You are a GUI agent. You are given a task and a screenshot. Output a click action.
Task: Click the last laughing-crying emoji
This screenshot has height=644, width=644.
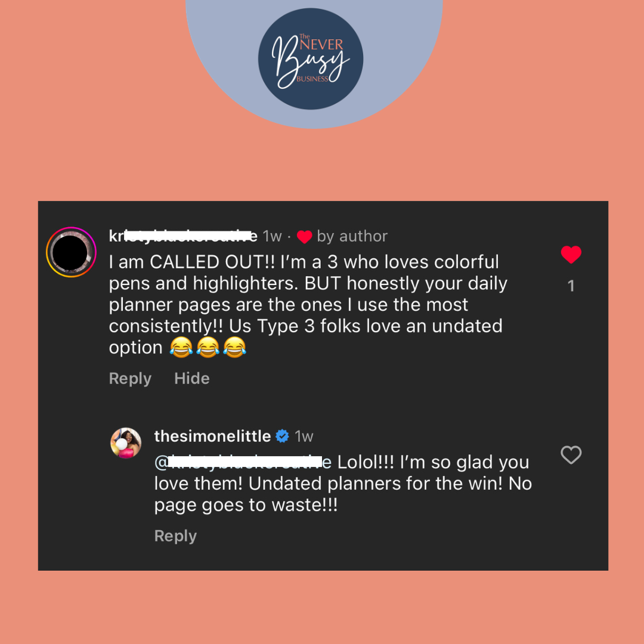coord(234,347)
